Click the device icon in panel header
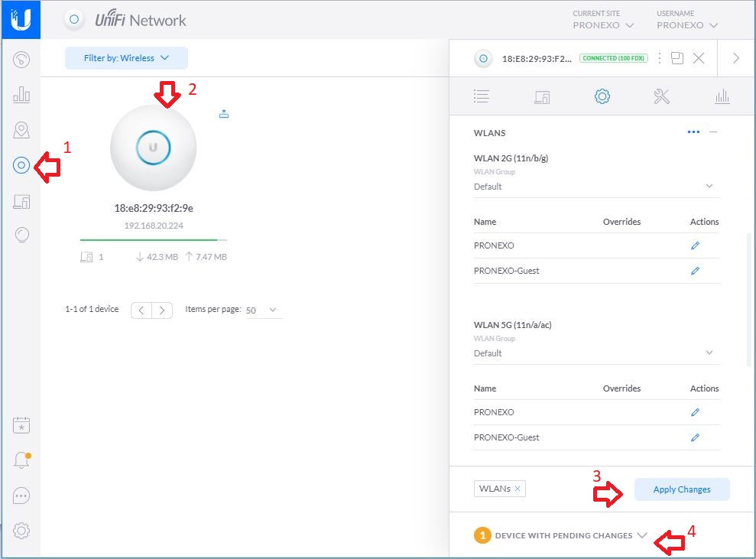 [x=483, y=58]
